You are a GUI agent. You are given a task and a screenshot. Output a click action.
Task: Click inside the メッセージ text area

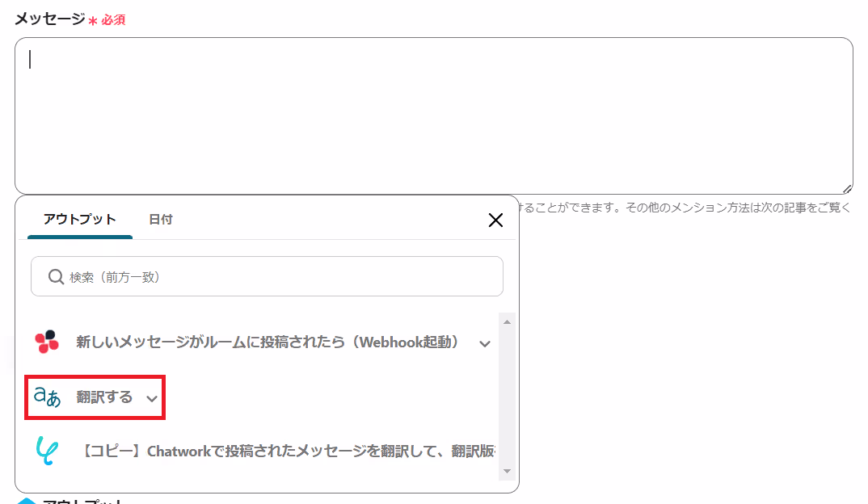(x=433, y=116)
